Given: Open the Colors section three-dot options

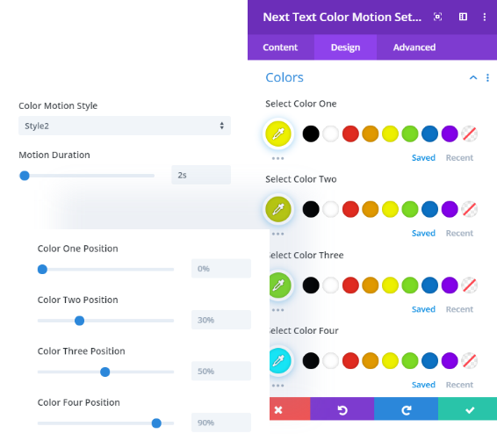Looking at the screenshot, I should (x=487, y=77).
